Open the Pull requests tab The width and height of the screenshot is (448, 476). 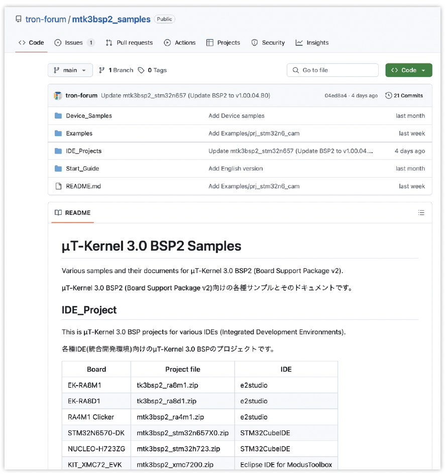[130, 43]
